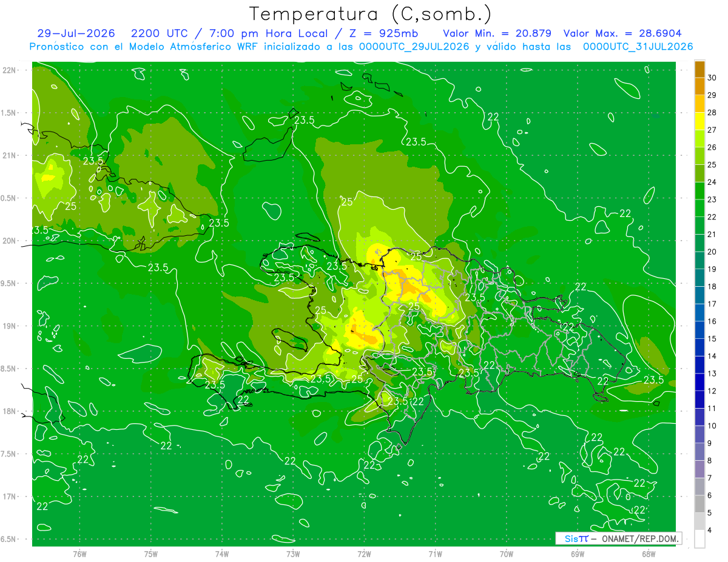Image resolution: width=728 pixels, height=562 pixels.
Task: Click the "21N" latitude axis label
Action: 9,155
